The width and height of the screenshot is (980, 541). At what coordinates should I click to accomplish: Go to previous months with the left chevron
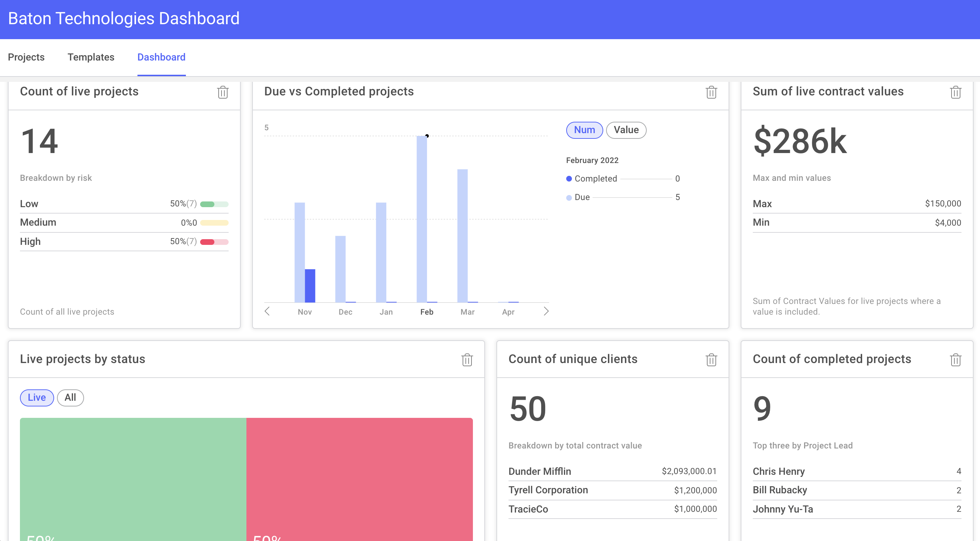click(x=267, y=311)
